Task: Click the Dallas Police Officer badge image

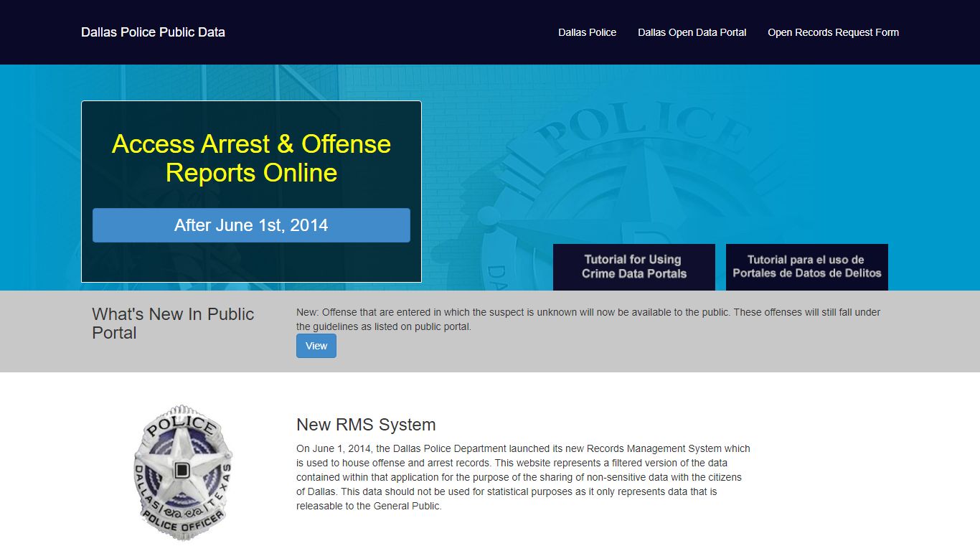Action: (183, 471)
